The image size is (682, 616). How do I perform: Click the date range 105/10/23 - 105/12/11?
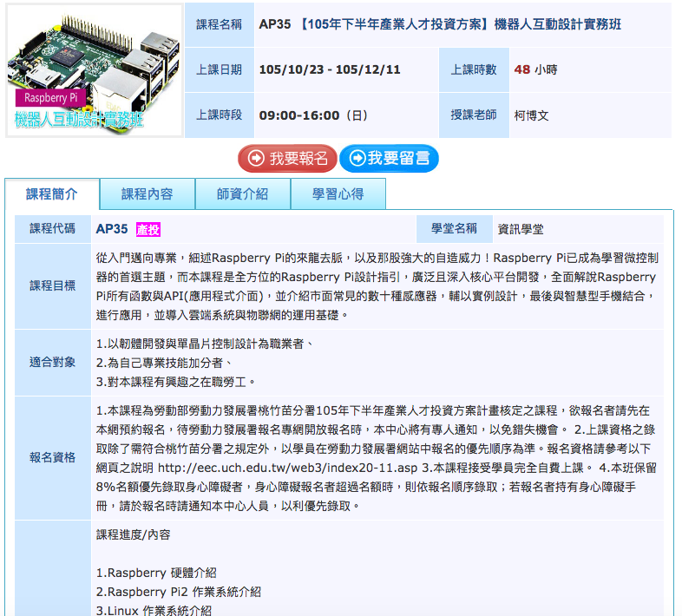[330, 69]
